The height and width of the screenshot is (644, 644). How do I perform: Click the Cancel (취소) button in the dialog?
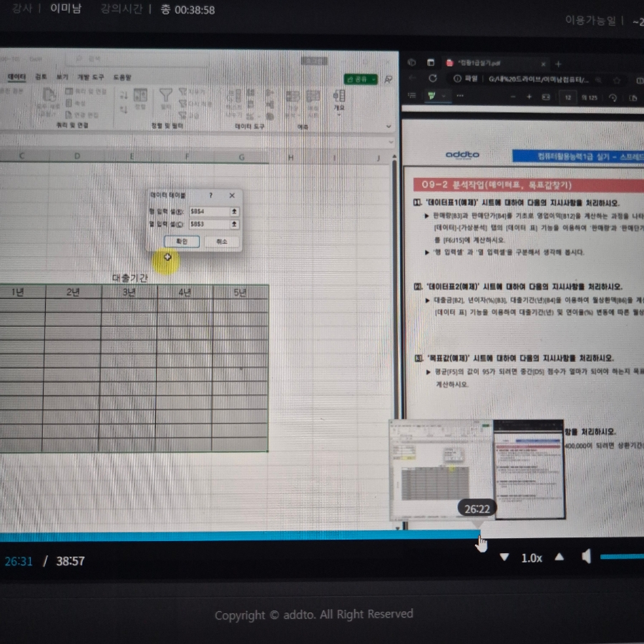[221, 242]
